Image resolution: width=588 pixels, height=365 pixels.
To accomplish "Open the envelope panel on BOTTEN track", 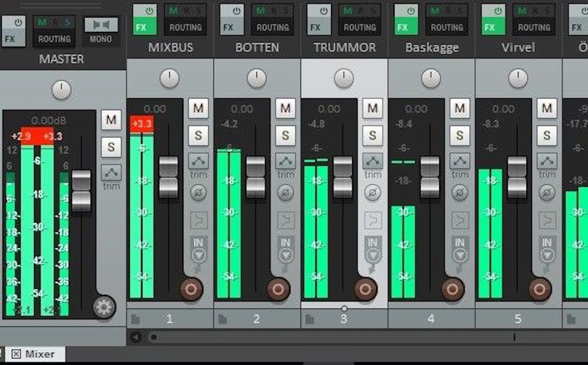I will [x=285, y=161].
